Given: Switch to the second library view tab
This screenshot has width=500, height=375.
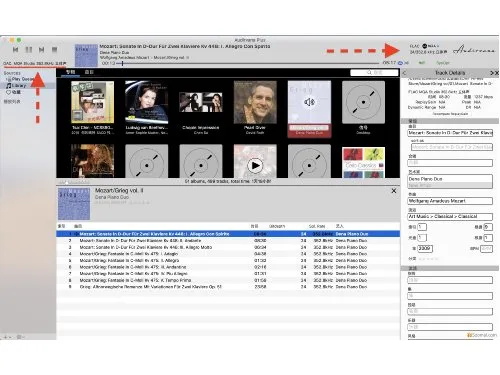Looking at the screenshot, I should pyautogui.click(x=89, y=72).
